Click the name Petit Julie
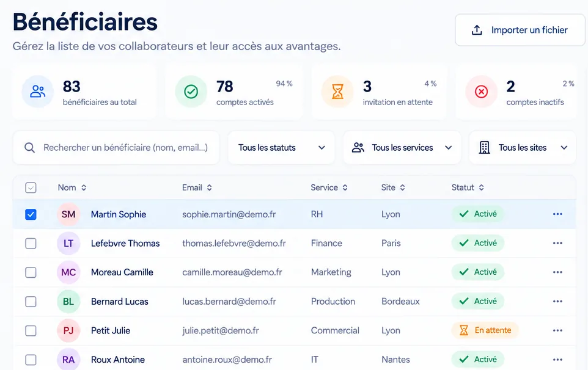588x370 pixels. (111, 331)
